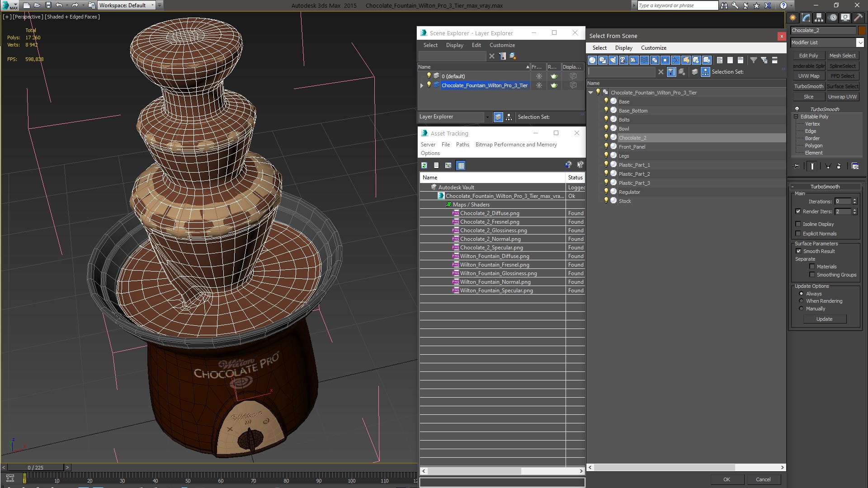Click the Unwrap UVW modifier button
The width and height of the screenshot is (868, 488).
click(842, 97)
